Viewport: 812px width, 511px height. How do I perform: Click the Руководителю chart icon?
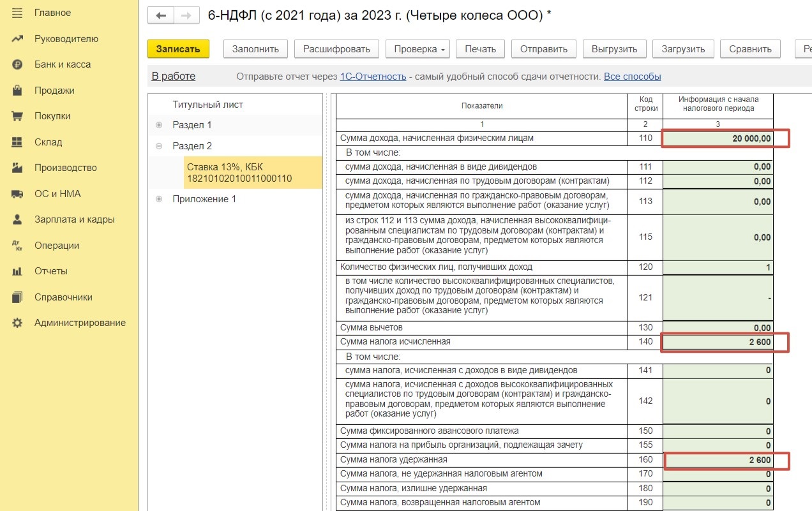point(18,39)
